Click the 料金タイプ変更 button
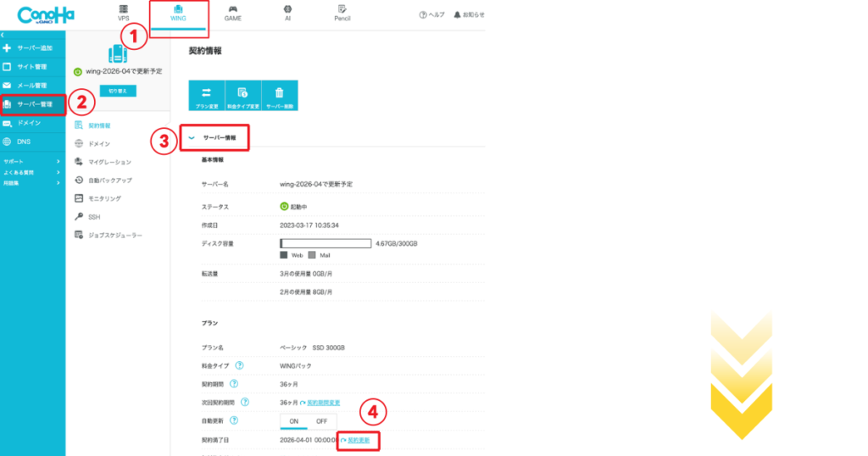The image size is (868, 456). pos(243,95)
